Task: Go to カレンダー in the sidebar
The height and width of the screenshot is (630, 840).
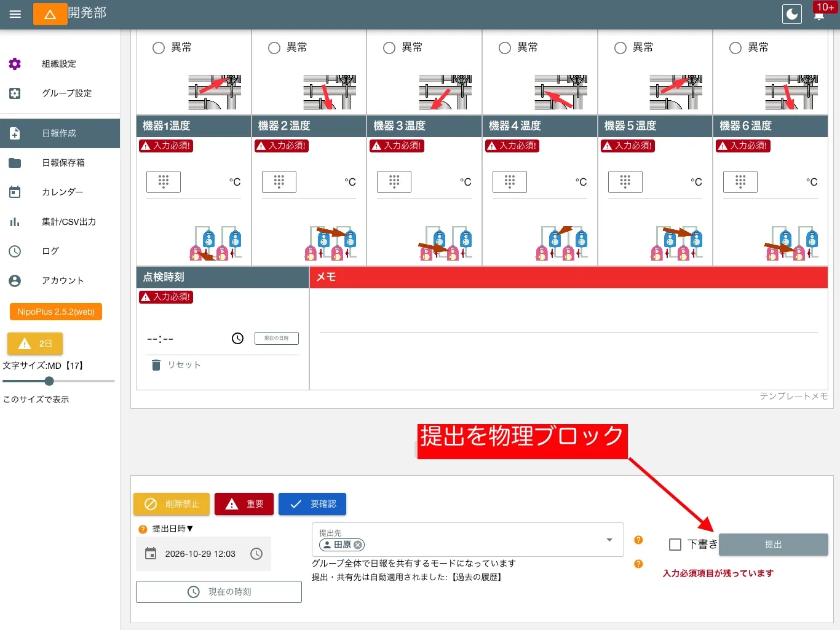Action: point(60,192)
